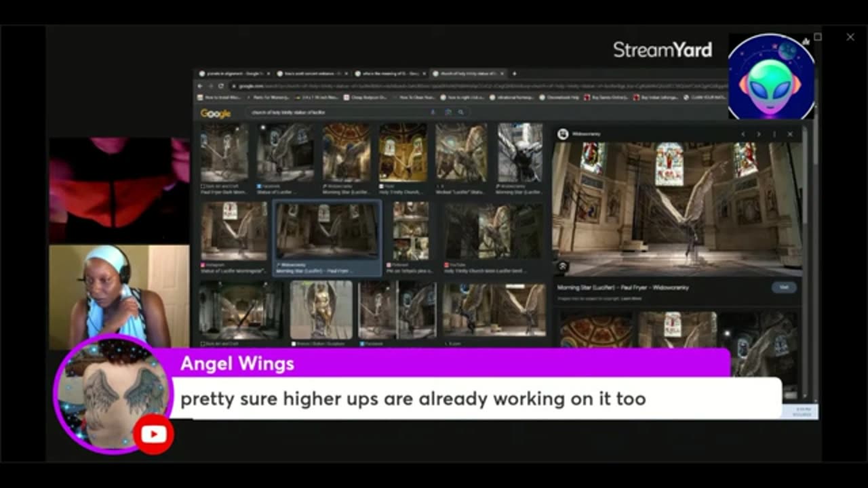Open the third-row dark church interior thumbnail
868x488 pixels.
tap(241, 310)
